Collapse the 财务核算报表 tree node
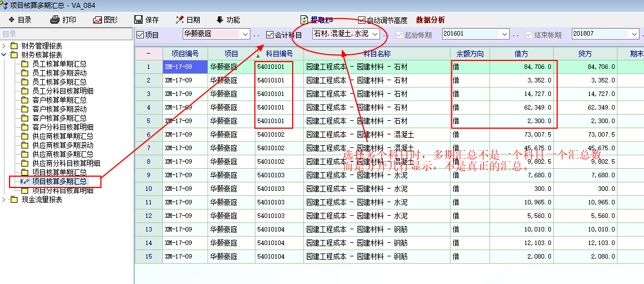 (x=5, y=55)
